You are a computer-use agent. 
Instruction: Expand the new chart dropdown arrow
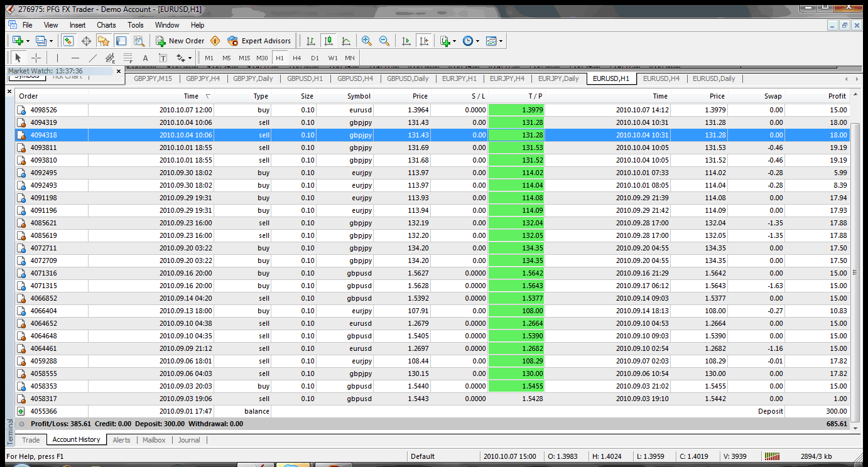28,41
